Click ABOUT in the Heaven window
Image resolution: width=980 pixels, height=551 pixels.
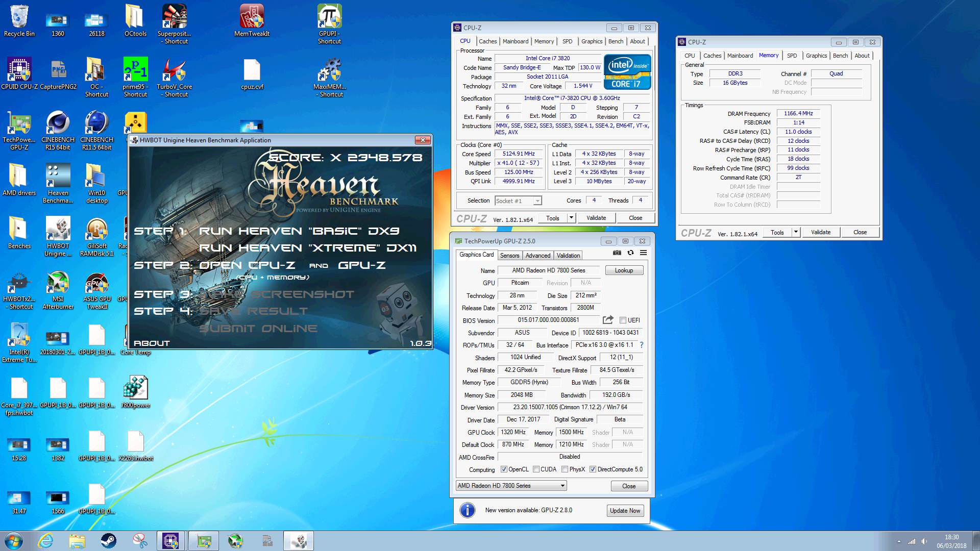pos(152,343)
